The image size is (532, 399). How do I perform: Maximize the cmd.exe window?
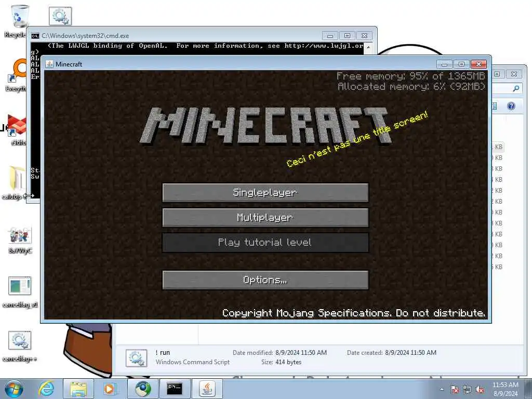pyautogui.click(x=347, y=36)
